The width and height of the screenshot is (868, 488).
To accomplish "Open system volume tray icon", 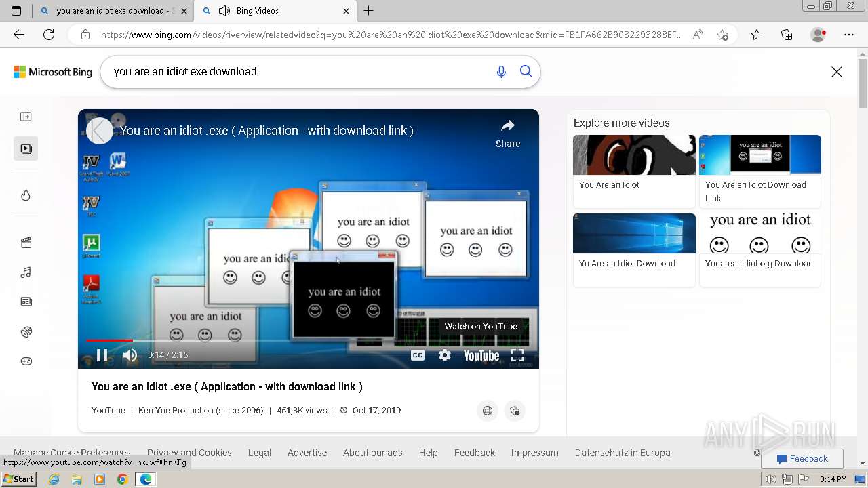I will [771, 479].
